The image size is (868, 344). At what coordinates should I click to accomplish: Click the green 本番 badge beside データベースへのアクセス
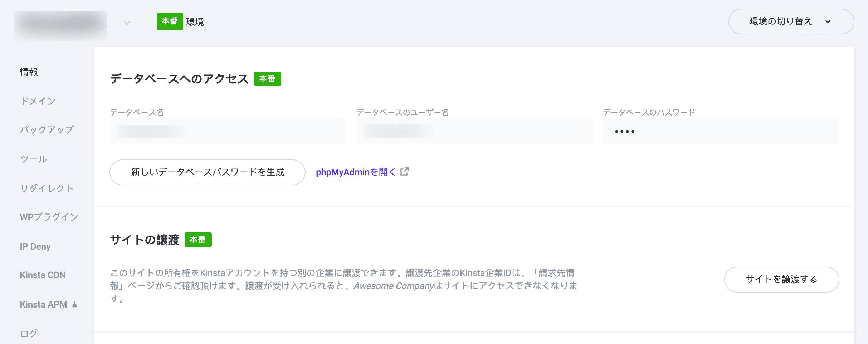(268, 79)
